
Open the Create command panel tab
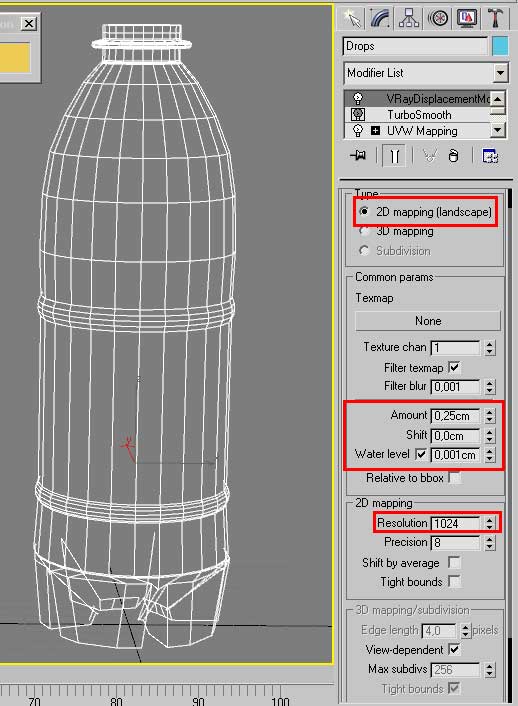click(x=352, y=18)
